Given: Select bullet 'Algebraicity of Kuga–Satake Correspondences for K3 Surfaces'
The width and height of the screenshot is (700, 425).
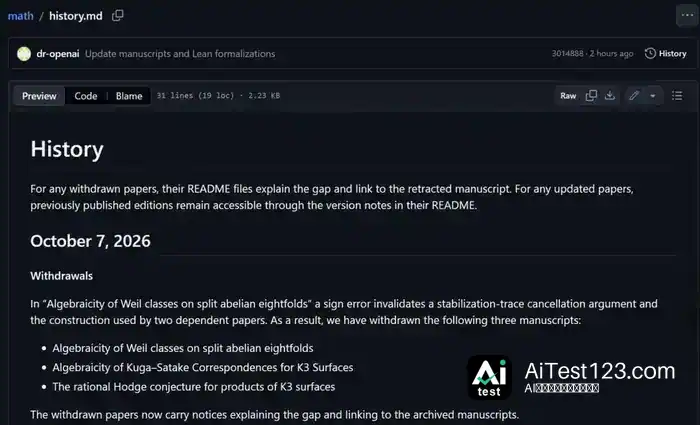Looking at the screenshot, I should pyautogui.click(x=203, y=367).
